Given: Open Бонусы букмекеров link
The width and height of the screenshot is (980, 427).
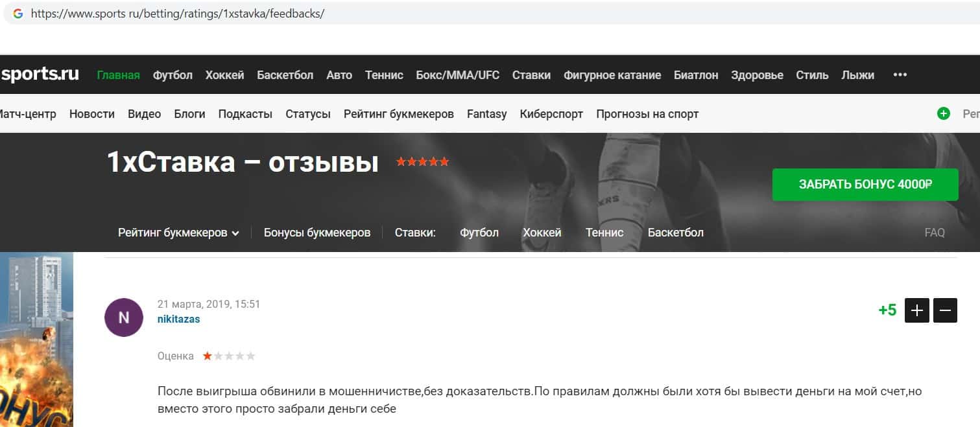Looking at the screenshot, I should pyautogui.click(x=317, y=233).
